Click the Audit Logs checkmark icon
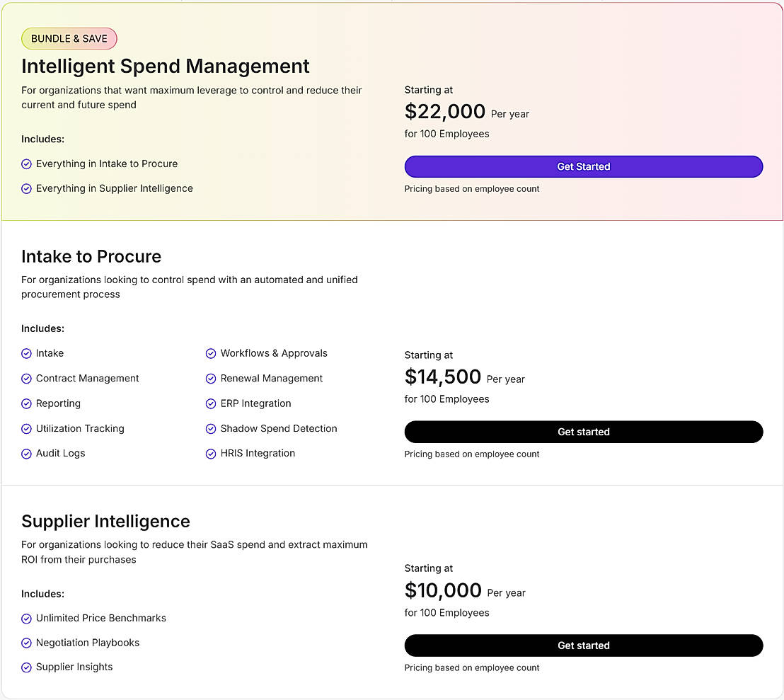The image size is (784, 700). pyautogui.click(x=27, y=454)
